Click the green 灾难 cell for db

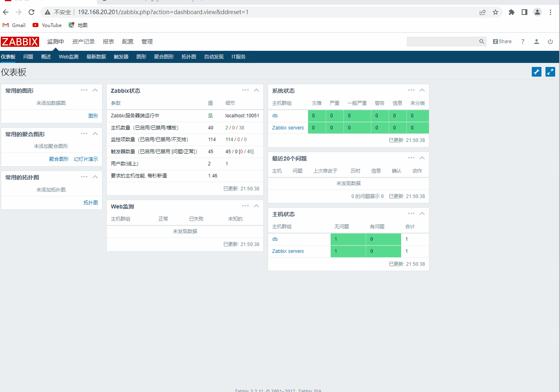pyautogui.click(x=316, y=116)
